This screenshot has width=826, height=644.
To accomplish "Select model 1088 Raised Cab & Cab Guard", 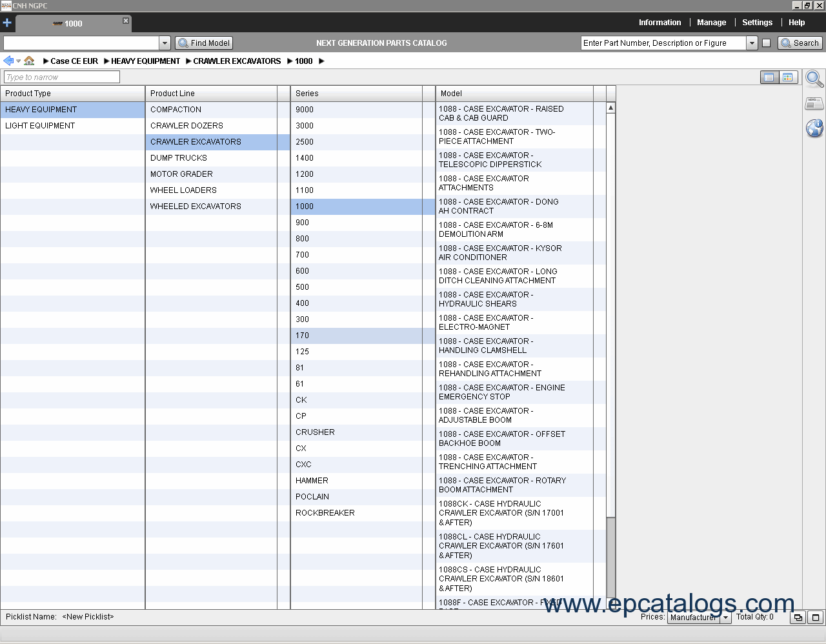I will pyautogui.click(x=521, y=114).
